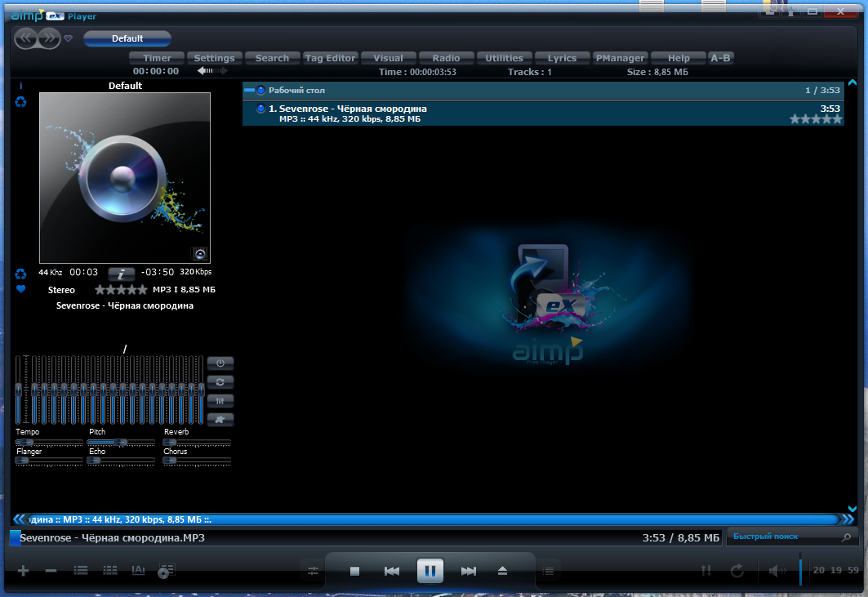
Task: Add files with the plus icon
Action: coord(22,570)
